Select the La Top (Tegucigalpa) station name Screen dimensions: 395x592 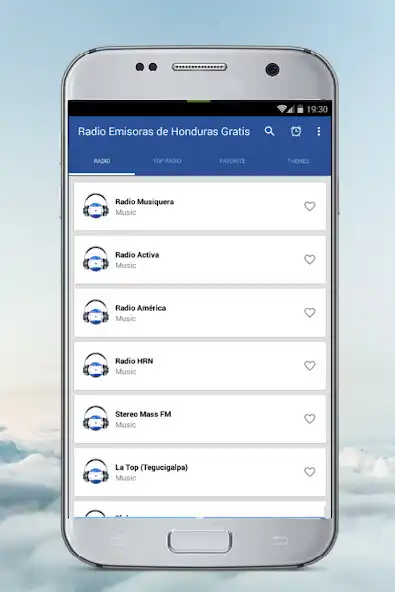(151, 467)
